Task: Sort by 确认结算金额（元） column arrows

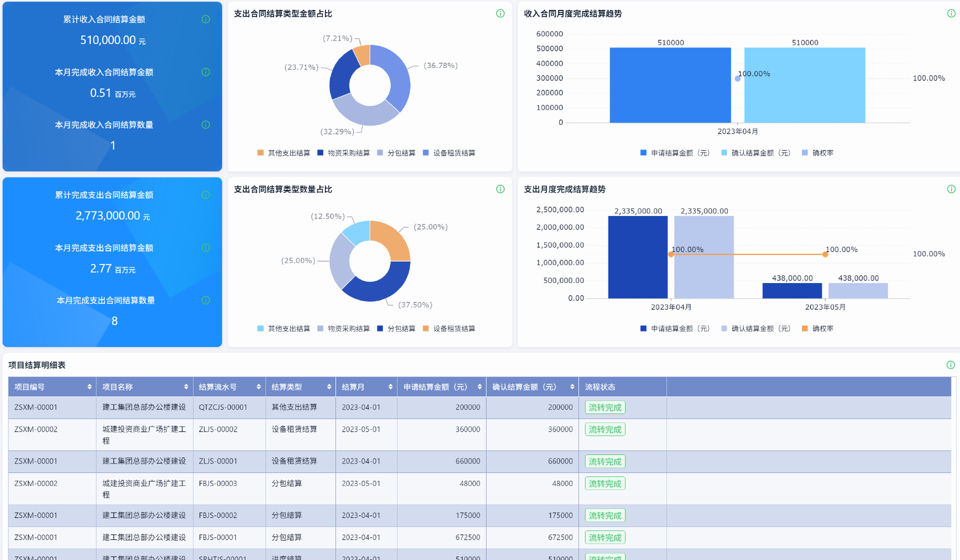Action: click(x=572, y=387)
